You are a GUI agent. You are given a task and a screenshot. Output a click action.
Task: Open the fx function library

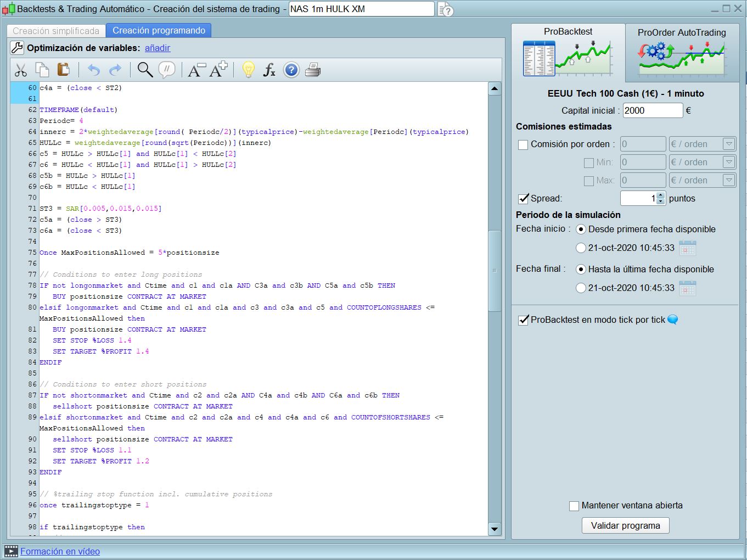(269, 70)
